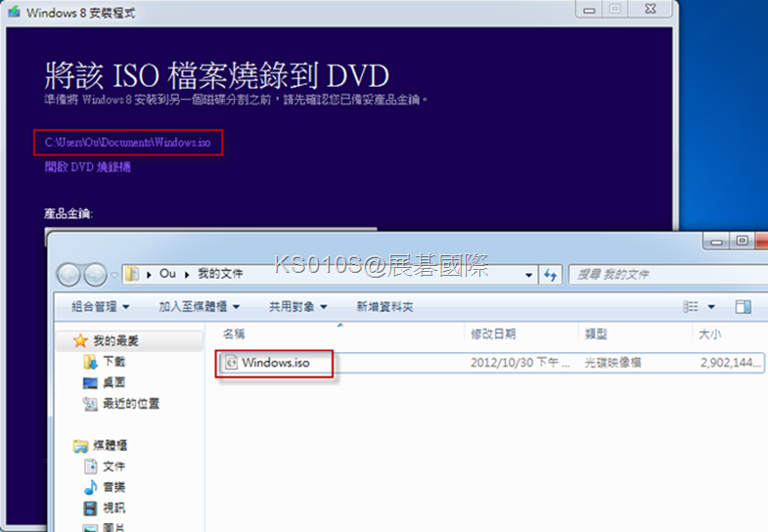Expand the arrow before Ou in address bar
This screenshot has width=768, height=532.
(149, 275)
